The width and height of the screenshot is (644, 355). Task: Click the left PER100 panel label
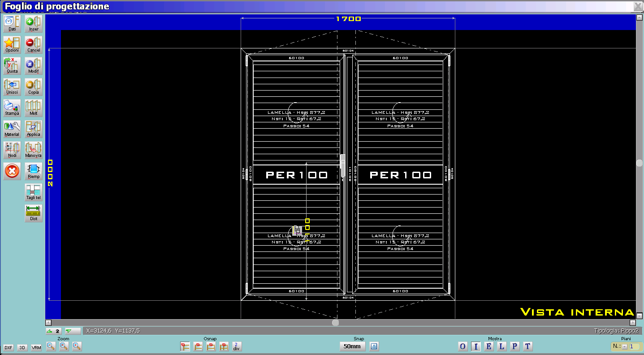(x=297, y=175)
